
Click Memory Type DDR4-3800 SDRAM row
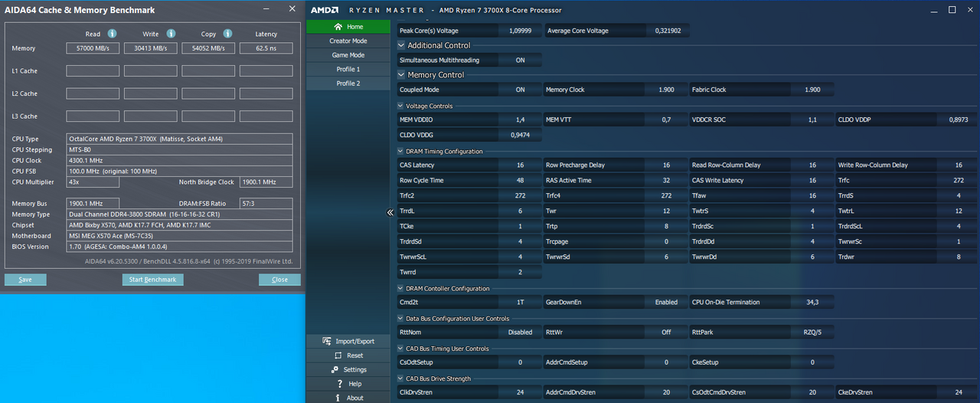[x=179, y=215]
